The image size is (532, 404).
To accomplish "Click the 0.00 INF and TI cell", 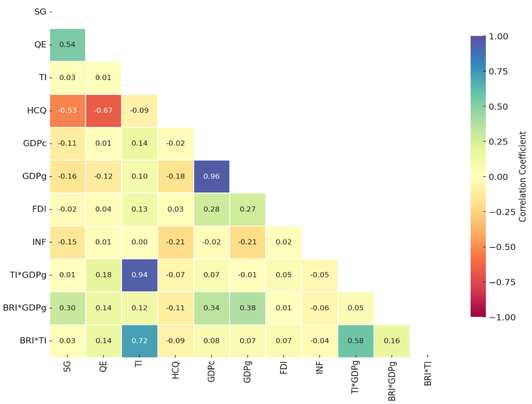I will pyautogui.click(x=140, y=242).
